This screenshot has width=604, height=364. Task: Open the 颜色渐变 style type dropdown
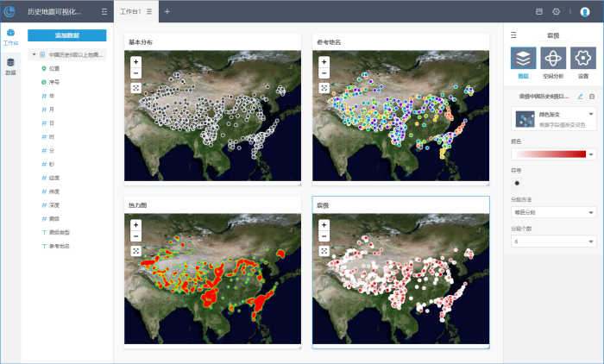(x=591, y=114)
